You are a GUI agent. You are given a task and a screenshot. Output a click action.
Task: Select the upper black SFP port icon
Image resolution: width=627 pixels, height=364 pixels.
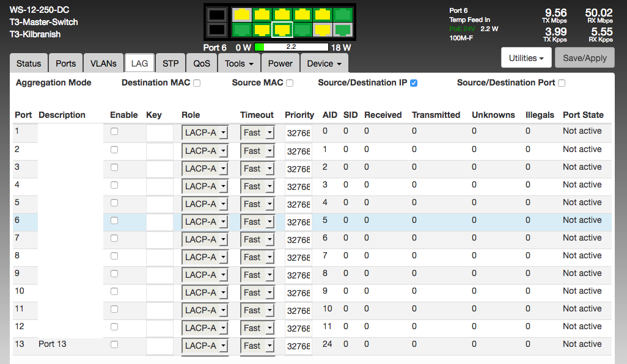[216, 15]
